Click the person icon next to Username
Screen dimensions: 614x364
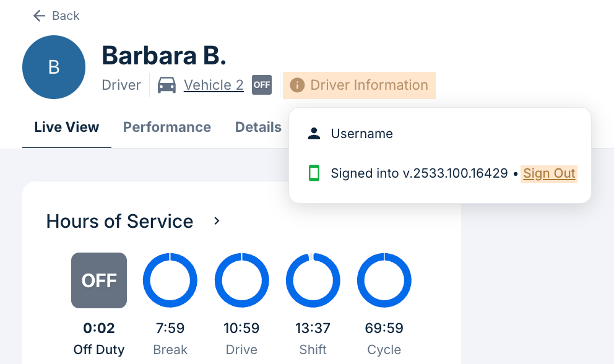314,132
